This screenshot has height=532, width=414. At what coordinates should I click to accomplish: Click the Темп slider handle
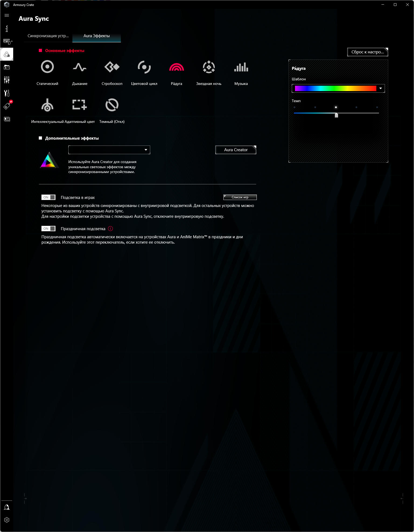(x=336, y=115)
